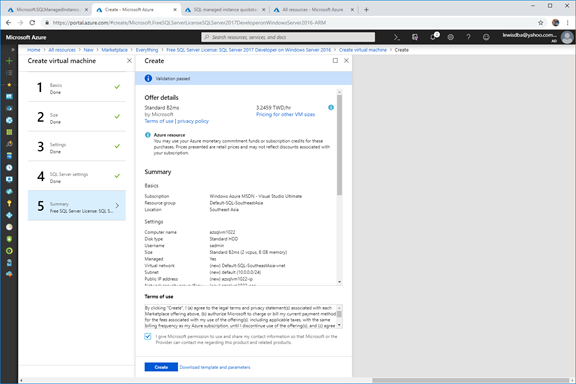
Task: Close the Create virtual machine blade
Action: (x=129, y=61)
